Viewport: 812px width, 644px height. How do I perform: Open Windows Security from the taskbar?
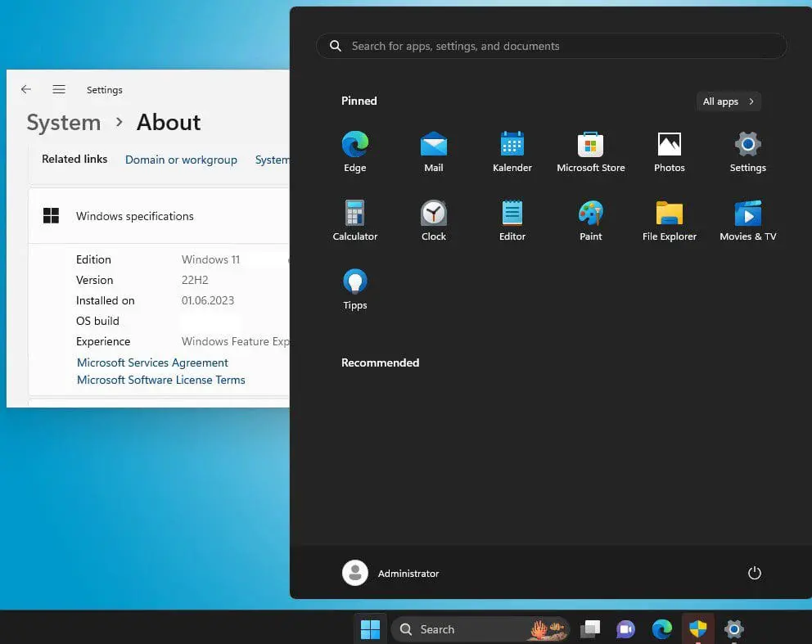697,628
